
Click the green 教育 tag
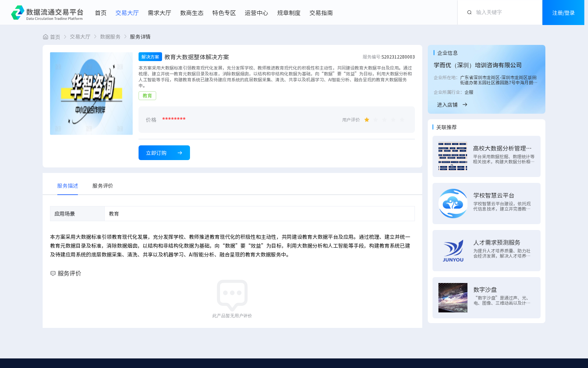coord(147,96)
